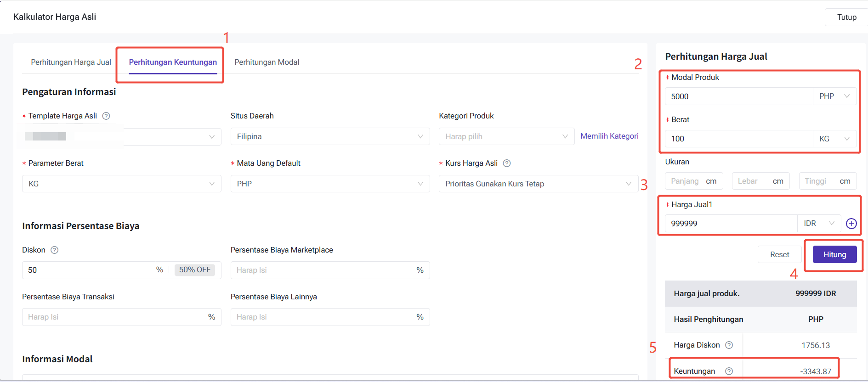Click the Memilih Kategori link
The image size is (868, 382).
[x=609, y=136]
